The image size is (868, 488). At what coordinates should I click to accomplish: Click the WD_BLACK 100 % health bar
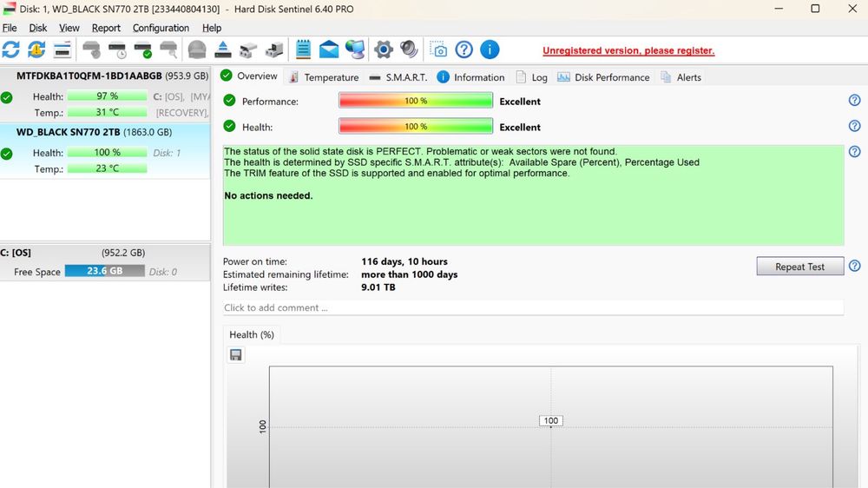108,152
